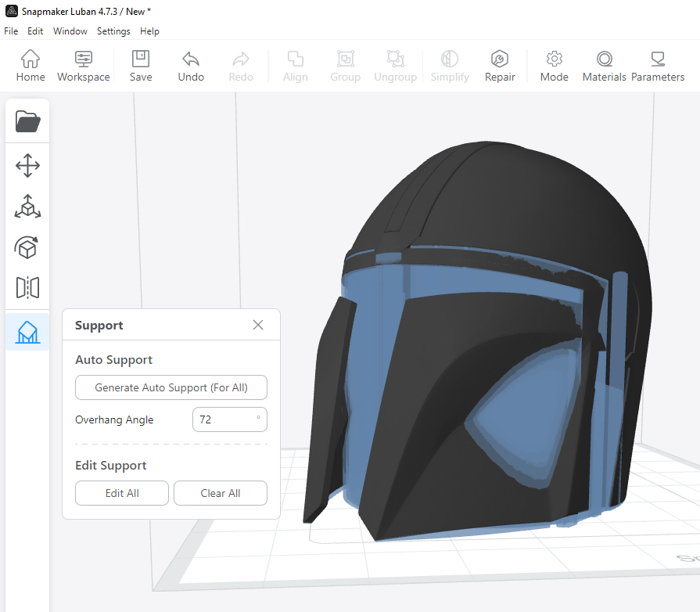This screenshot has height=612, width=700.
Task: Select the Move tool in left sidebar
Action: coord(27,166)
